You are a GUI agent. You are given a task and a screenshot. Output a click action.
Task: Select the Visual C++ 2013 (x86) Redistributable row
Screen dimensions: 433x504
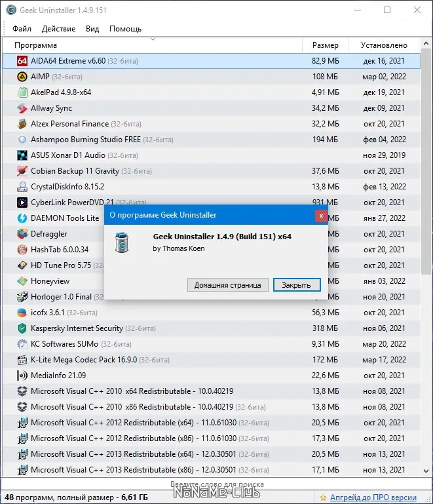tap(212, 470)
